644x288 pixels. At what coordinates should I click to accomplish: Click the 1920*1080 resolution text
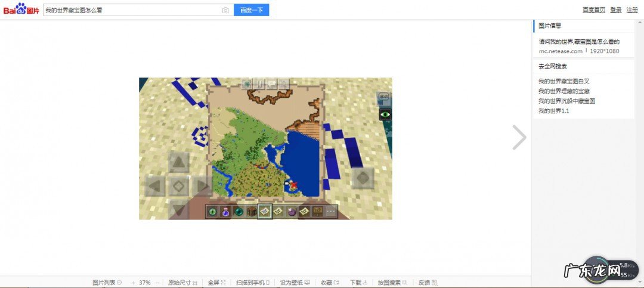pyautogui.click(x=604, y=51)
